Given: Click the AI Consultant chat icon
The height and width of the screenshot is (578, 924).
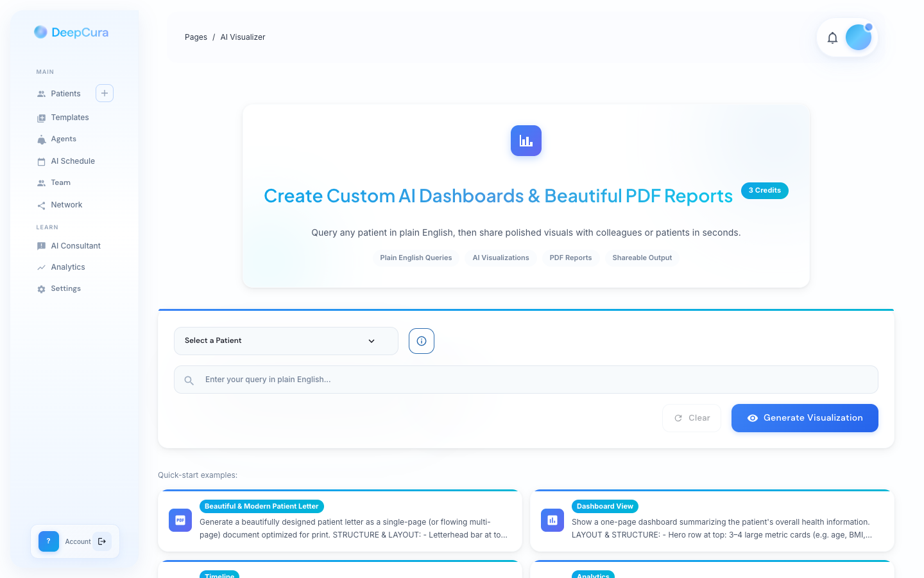Looking at the screenshot, I should click(x=41, y=246).
